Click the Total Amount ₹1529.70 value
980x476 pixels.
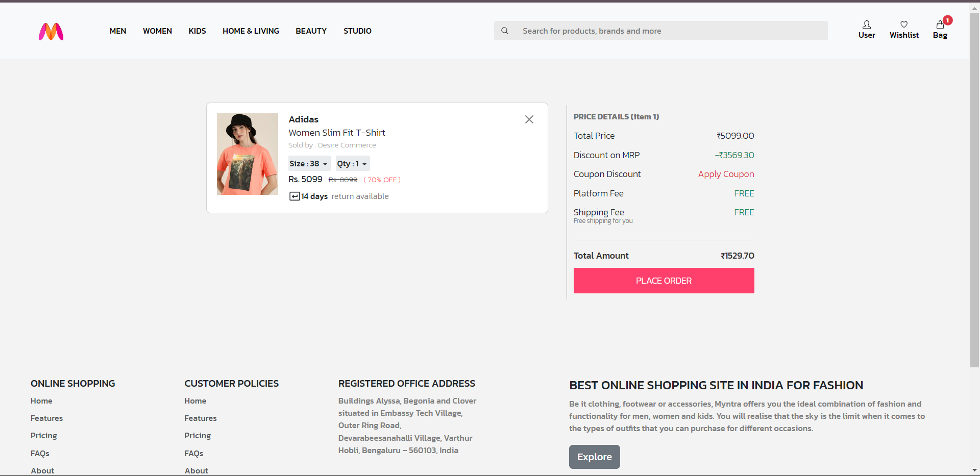(738, 256)
